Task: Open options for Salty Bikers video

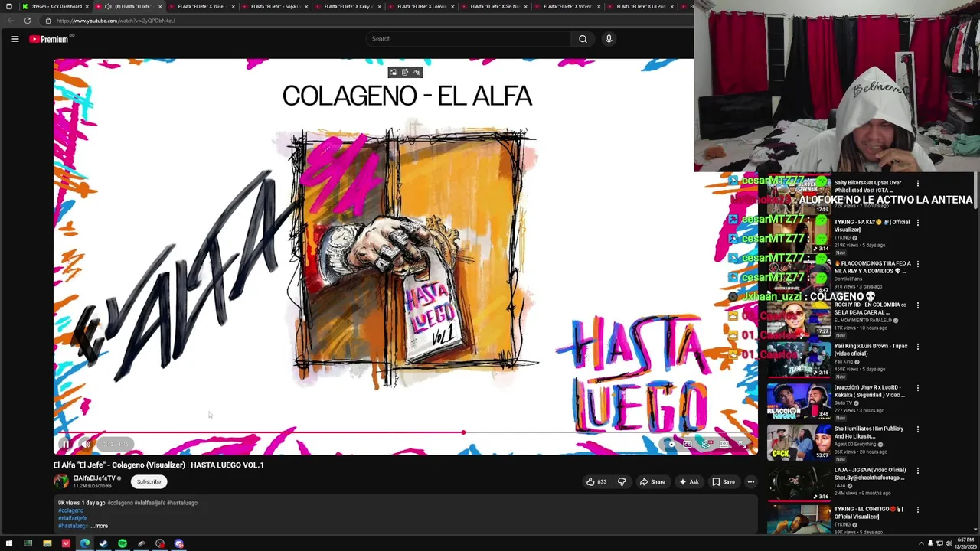Action: click(917, 184)
